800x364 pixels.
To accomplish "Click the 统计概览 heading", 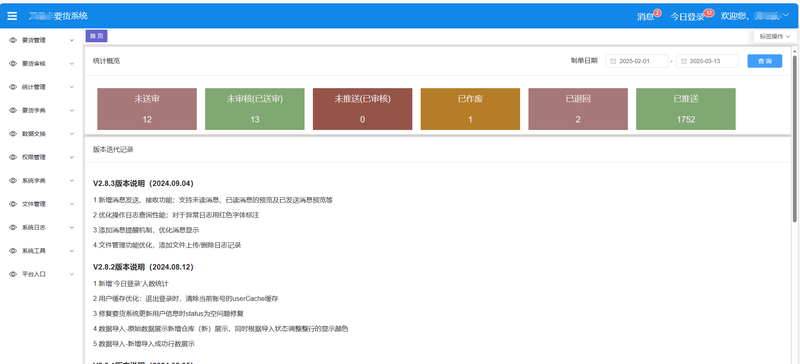I will pos(106,61).
